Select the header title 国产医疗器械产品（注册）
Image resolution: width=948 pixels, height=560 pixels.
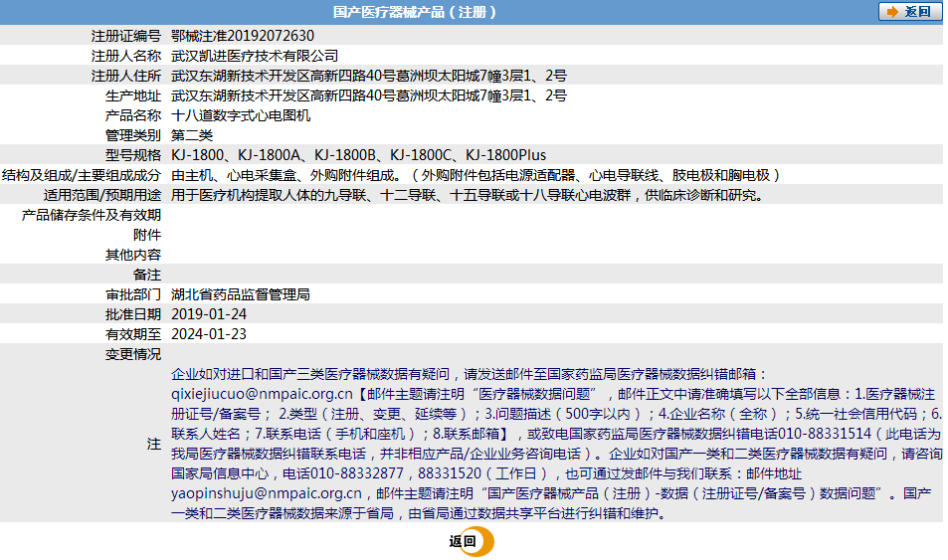pos(415,12)
